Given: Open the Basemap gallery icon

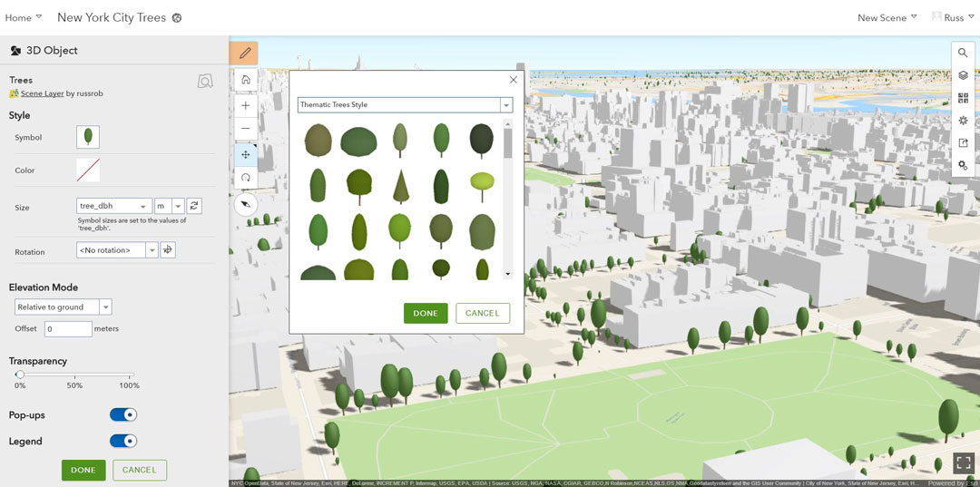Looking at the screenshot, I should tap(963, 98).
